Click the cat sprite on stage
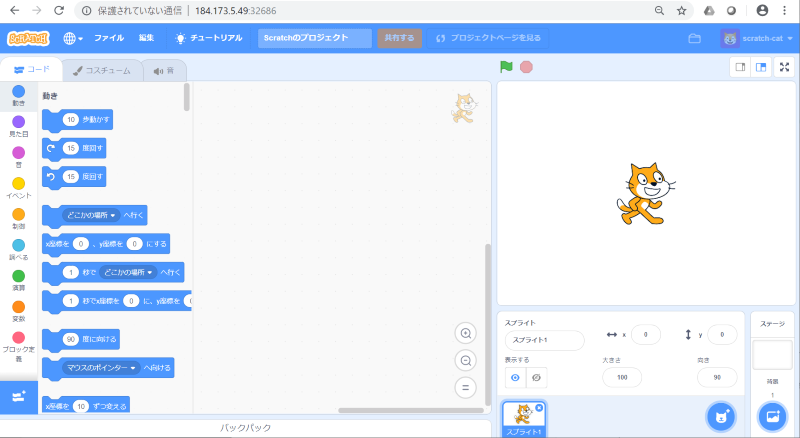 point(645,193)
